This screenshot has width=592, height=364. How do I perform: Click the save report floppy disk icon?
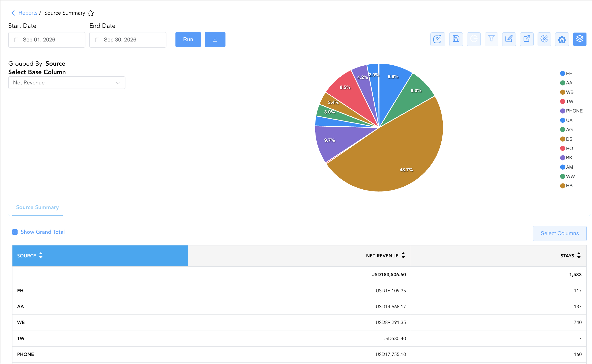pyautogui.click(x=456, y=39)
